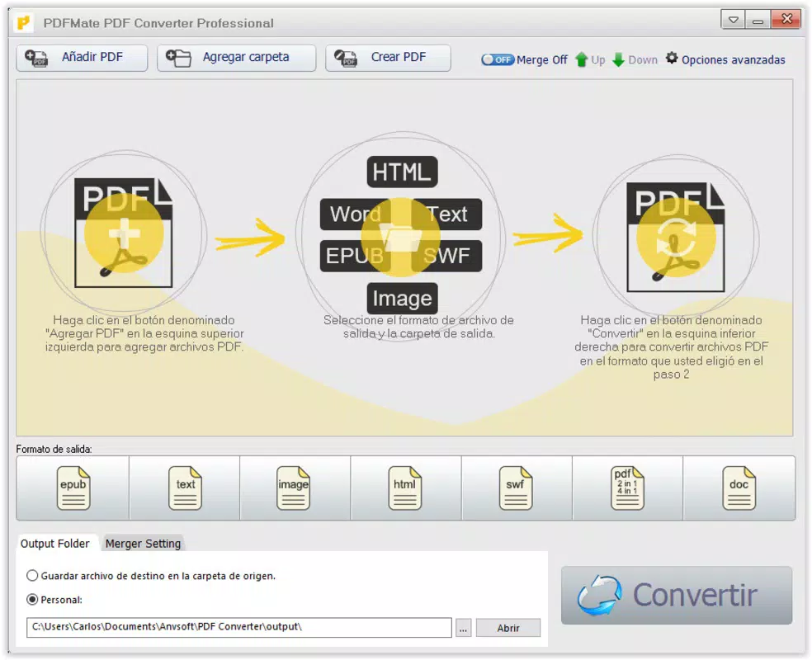The image size is (812, 660).
Task: Browse for folder with ellipsis button
Action: (x=463, y=628)
